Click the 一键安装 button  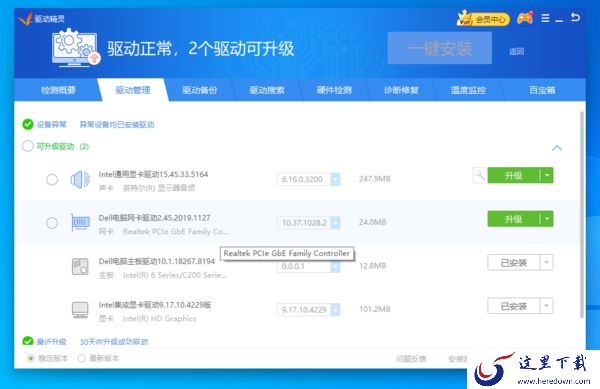[x=440, y=48]
